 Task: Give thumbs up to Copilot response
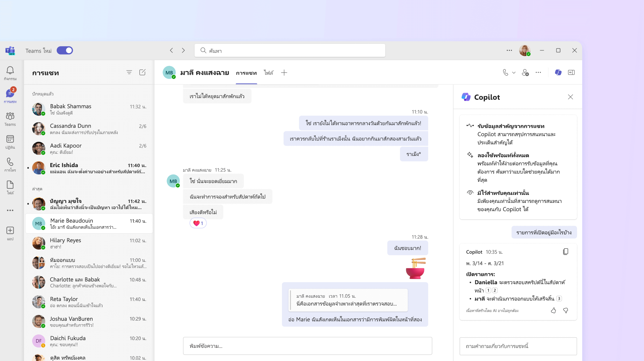click(553, 310)
